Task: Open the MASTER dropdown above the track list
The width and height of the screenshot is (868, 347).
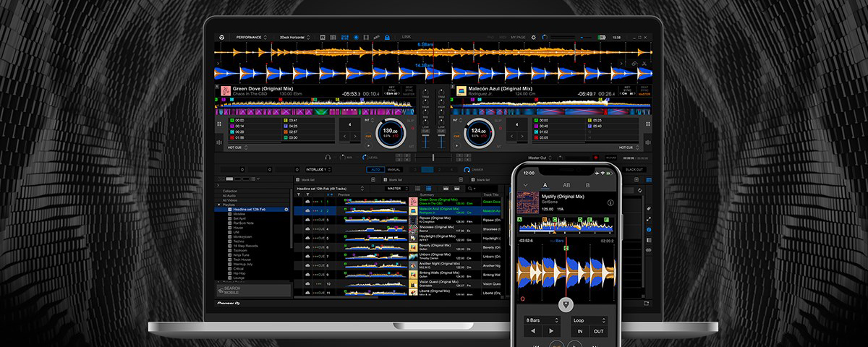Action: coord(397,189)
